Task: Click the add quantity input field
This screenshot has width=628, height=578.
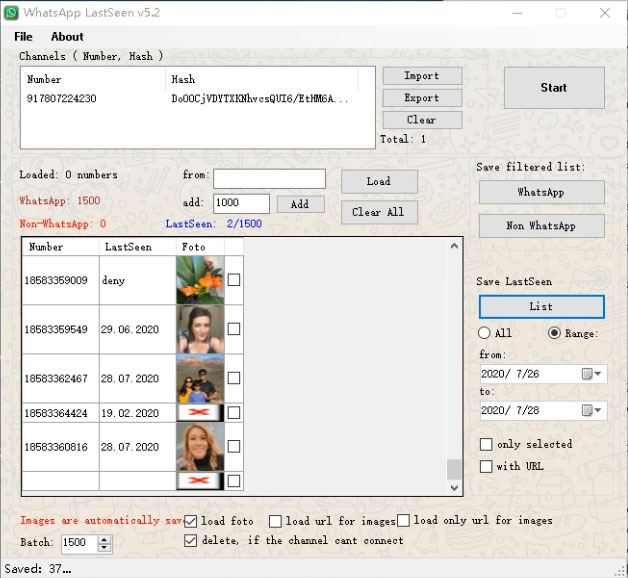Action: (241, 204)
